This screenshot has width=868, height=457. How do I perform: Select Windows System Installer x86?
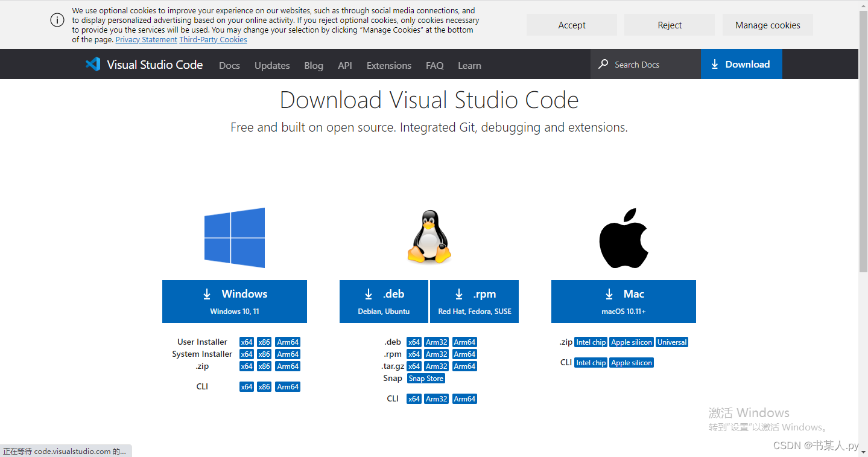[x=264, y=354]
